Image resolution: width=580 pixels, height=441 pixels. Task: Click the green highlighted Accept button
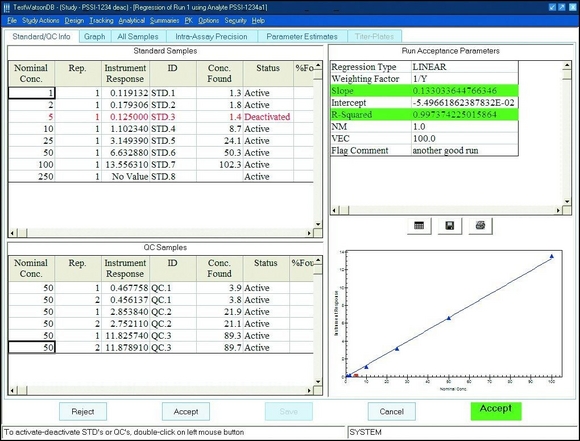click(496, 411)
